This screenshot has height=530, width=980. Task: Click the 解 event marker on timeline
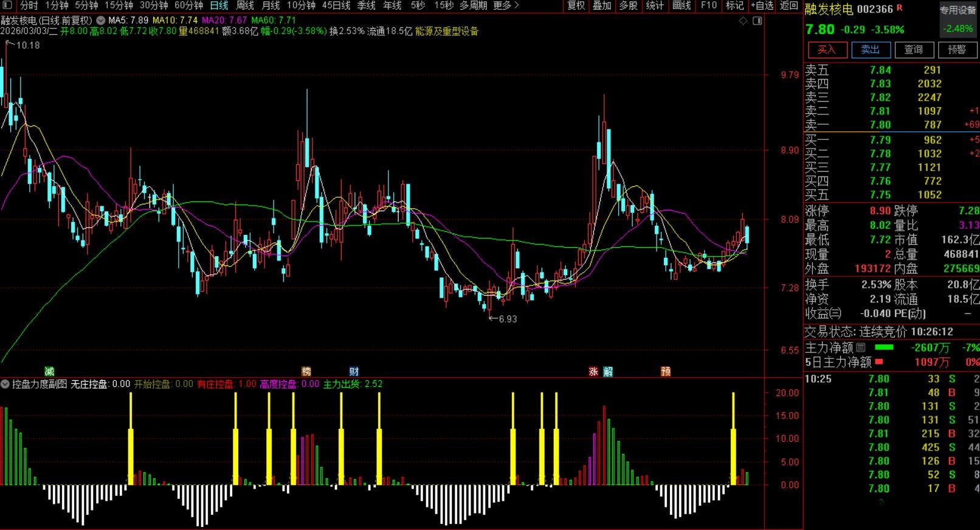tap(608, 371)
